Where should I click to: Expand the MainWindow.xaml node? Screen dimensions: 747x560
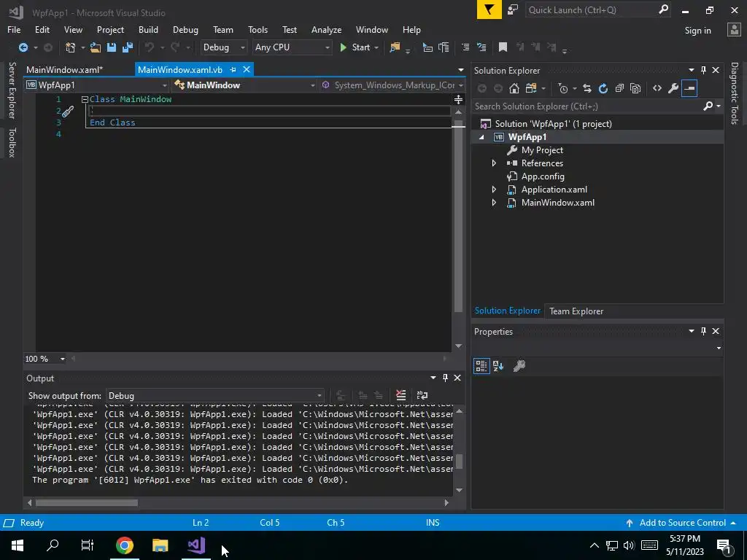(x=494, y=203)
